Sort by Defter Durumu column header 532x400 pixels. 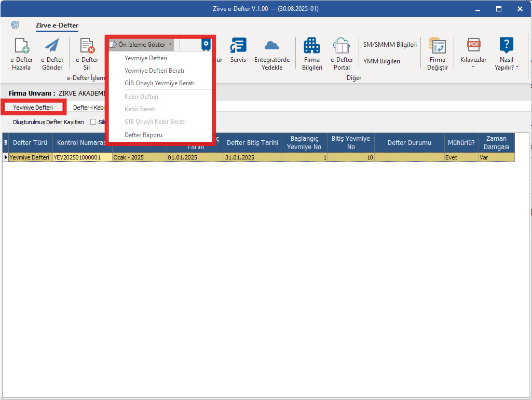click(x=410, y=143)
